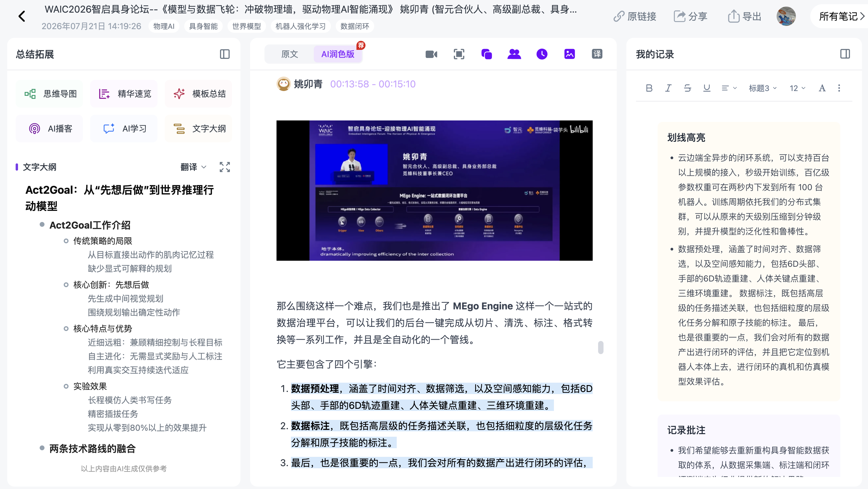
Task: Click outline line 精密插拔任务
Action: (113, 414)
